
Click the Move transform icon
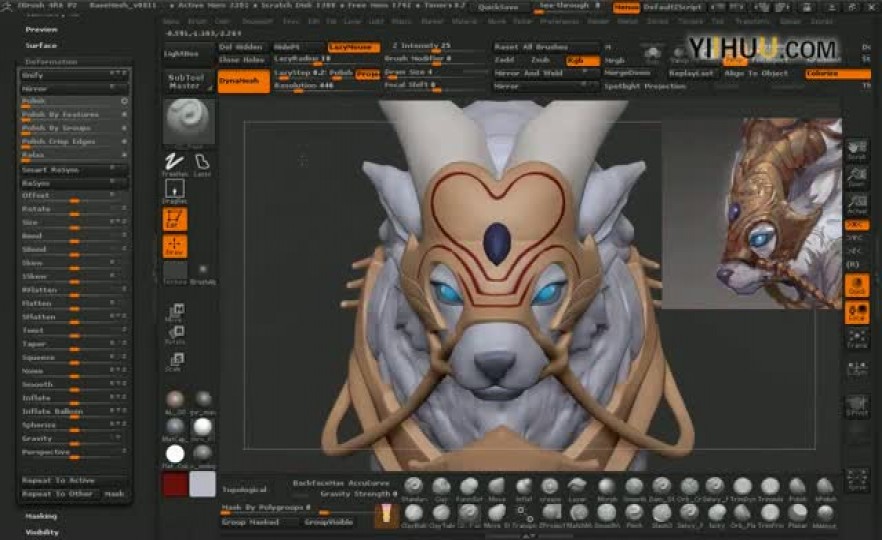pyautogui.click(x=175, y=312)
